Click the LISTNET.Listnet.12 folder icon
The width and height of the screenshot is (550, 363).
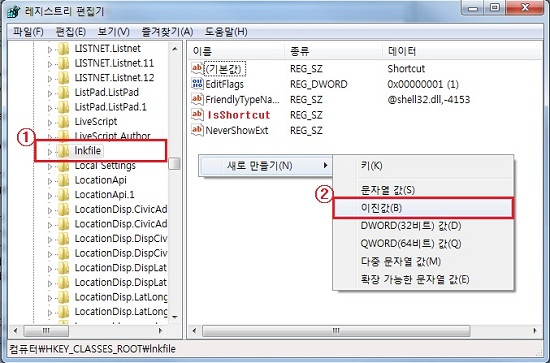coord(63,78)
